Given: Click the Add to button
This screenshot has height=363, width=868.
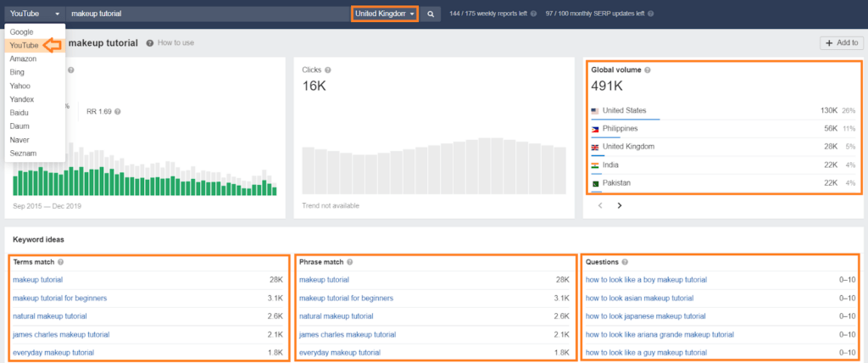Looking at the screenshot, I should tap(842, 42).
